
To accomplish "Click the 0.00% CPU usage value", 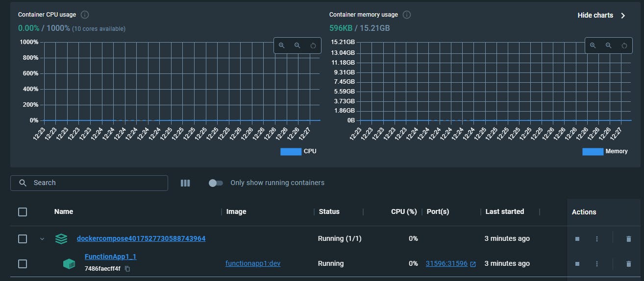I will [28, 28].
